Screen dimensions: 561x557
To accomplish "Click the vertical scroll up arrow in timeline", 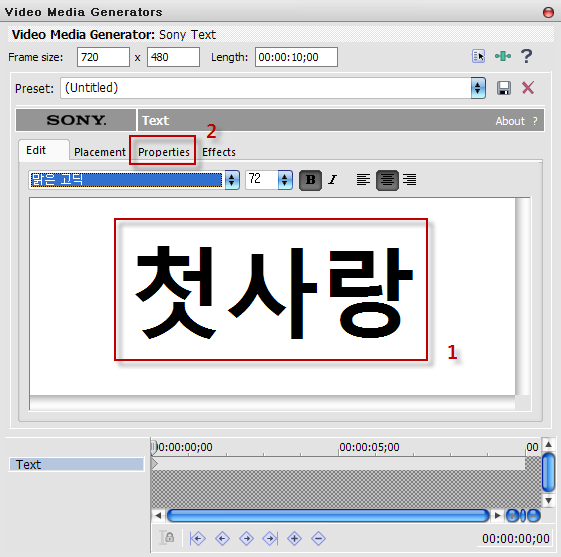I will (x=548, y=444).
